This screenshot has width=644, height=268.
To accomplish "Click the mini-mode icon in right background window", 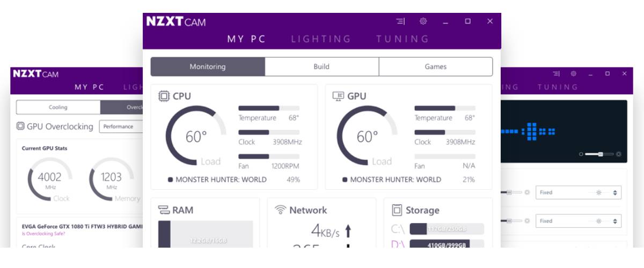I will point(556,74).
